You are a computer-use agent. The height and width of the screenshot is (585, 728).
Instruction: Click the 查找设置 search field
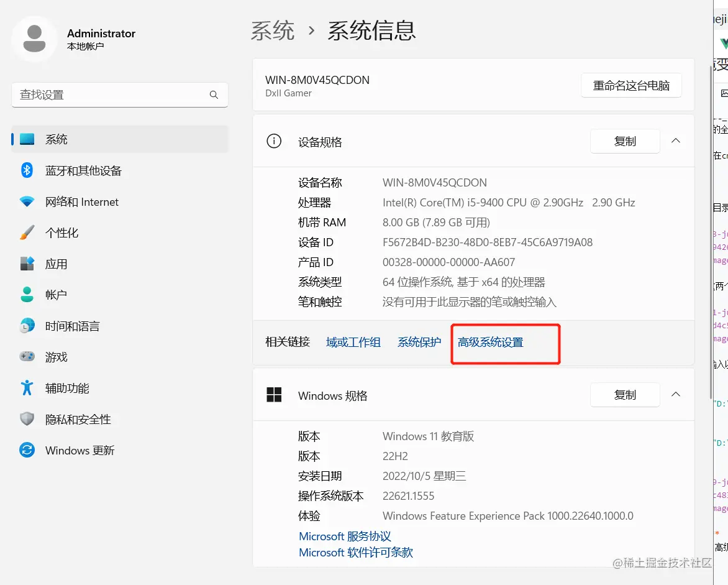tap(120, 94)
